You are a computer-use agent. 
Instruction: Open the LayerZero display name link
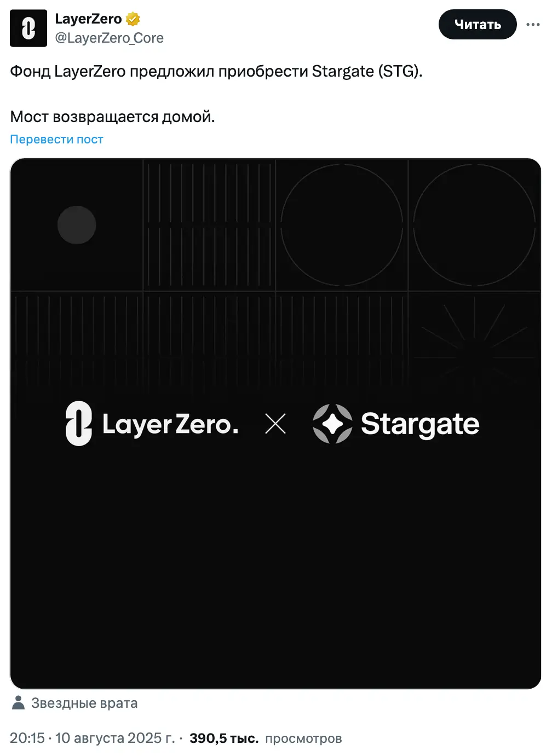click(88, 19)
